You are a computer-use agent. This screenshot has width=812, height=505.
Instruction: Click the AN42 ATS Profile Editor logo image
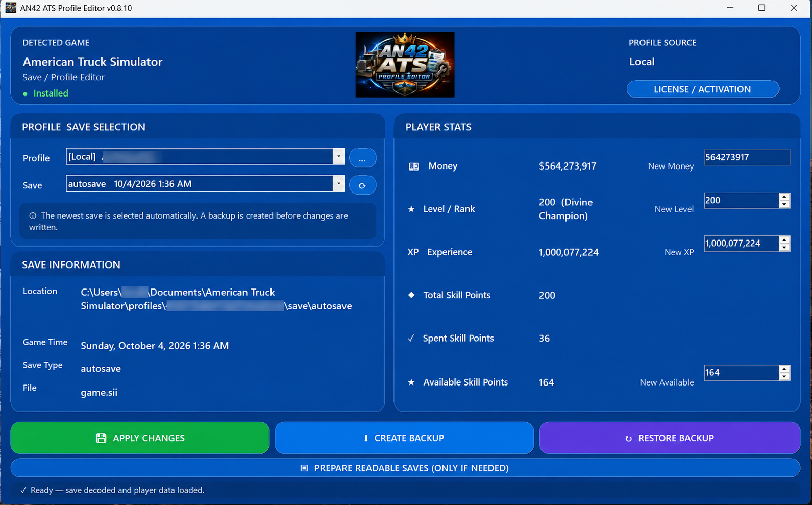click(405, 65)
